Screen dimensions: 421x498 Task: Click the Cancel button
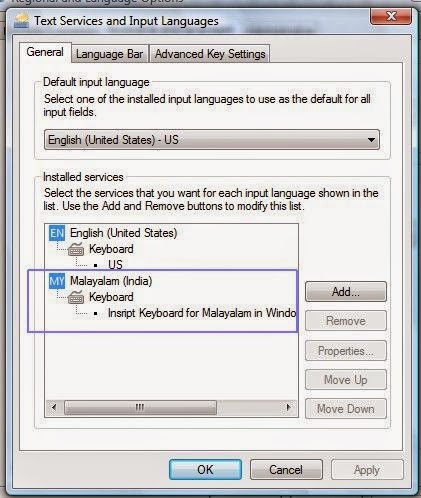[286, 470]
